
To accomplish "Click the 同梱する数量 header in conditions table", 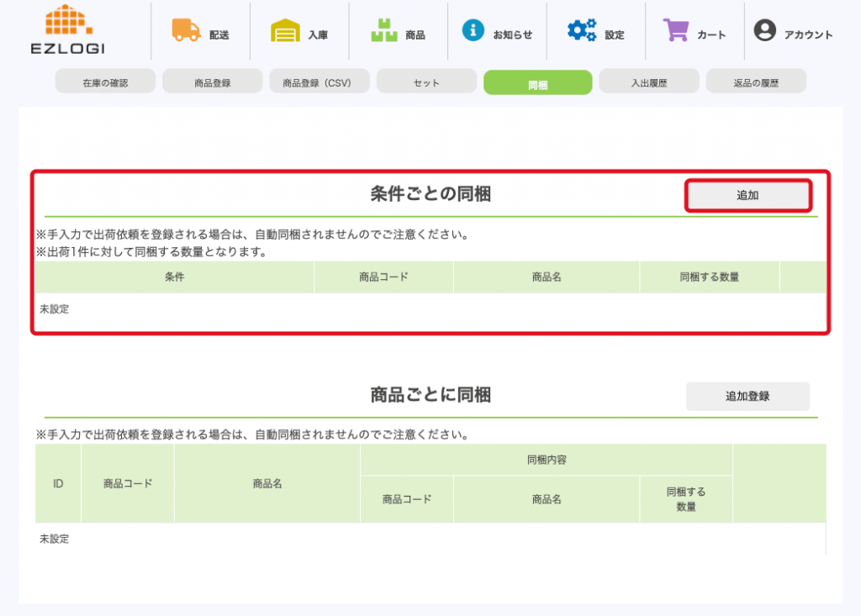I will click(709, 277).
